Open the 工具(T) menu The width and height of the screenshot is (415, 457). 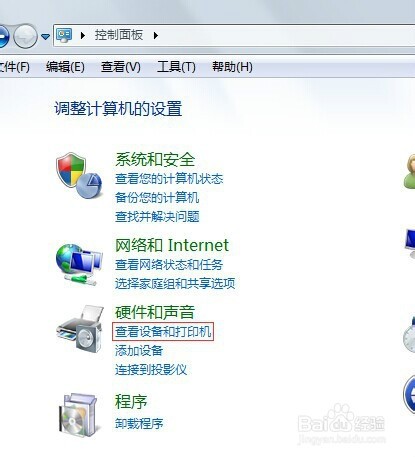pos(176,67)
